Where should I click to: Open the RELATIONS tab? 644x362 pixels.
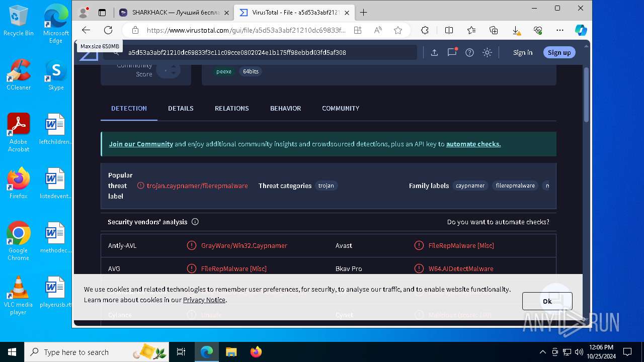pyautogui.click(x=232, y=108)
